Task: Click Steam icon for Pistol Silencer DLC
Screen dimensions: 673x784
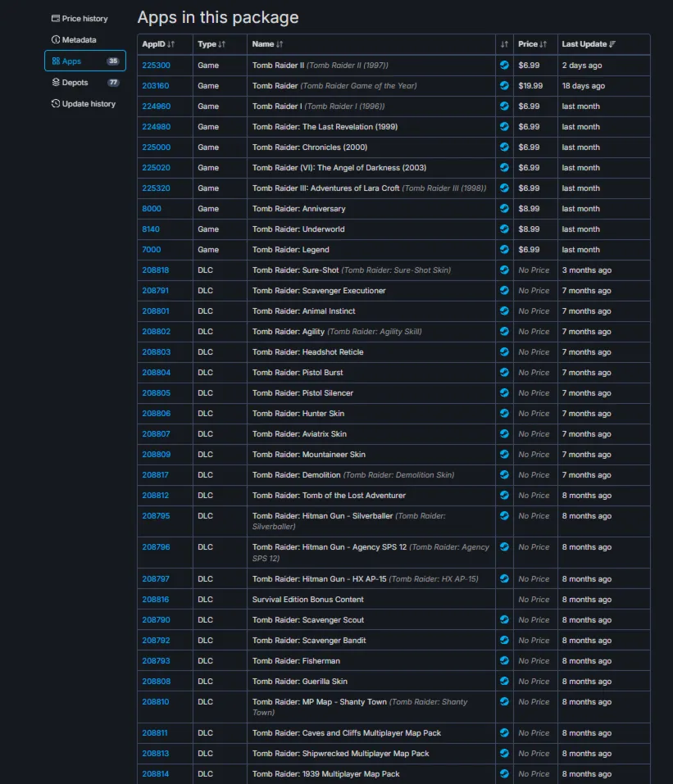Action: 504,393
